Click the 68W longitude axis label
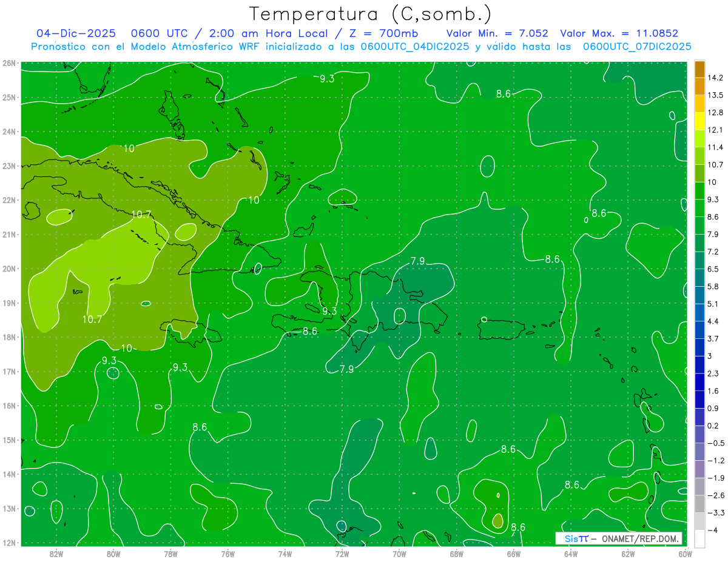This screenshot has width=728, height=562. tap(456, 554)
